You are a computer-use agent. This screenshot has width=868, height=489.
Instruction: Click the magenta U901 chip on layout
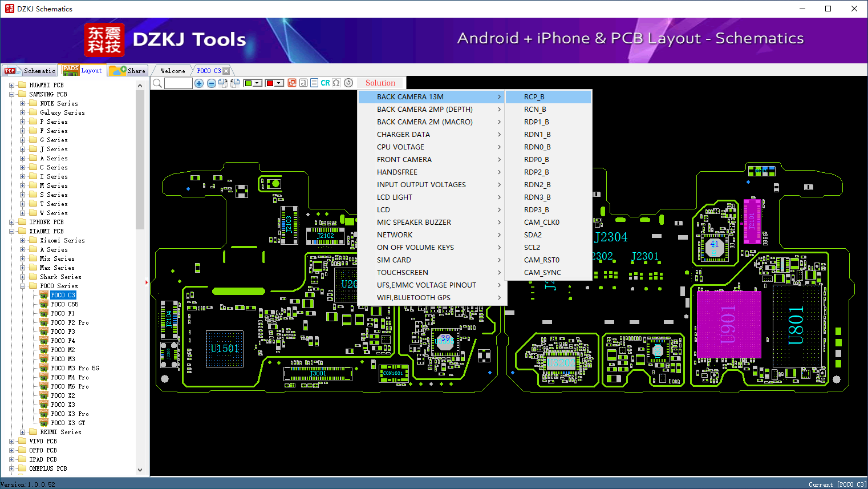[x=729, y=325]
